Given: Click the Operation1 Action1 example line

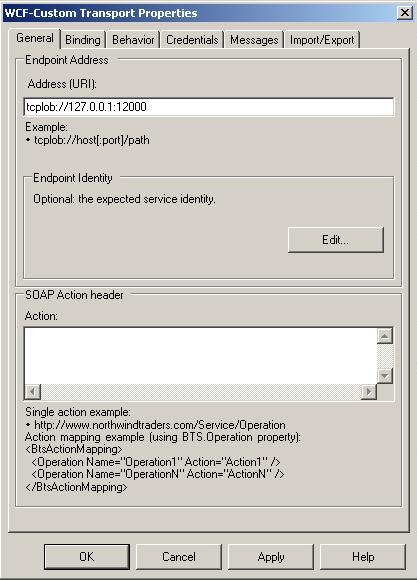Looking at the screenshot, I should pyautogui.click(x=156, y=462).
